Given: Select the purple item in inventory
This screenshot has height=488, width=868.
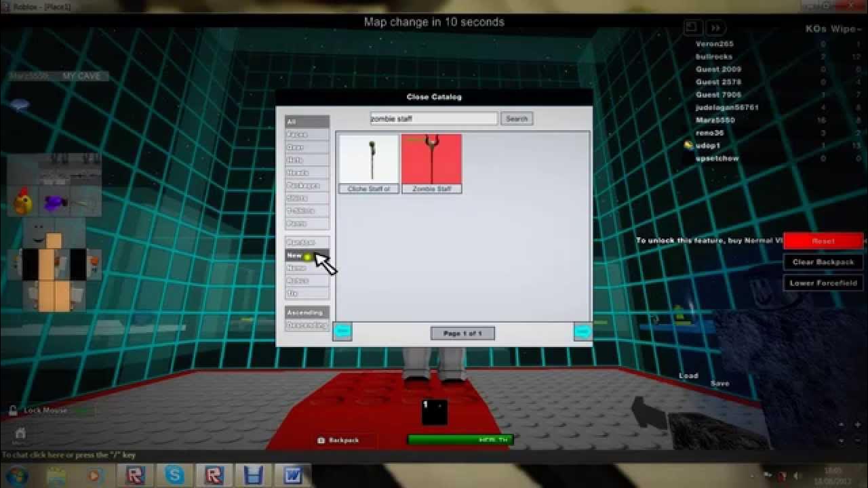Looking at the screenshot, I should click(53, 201).
